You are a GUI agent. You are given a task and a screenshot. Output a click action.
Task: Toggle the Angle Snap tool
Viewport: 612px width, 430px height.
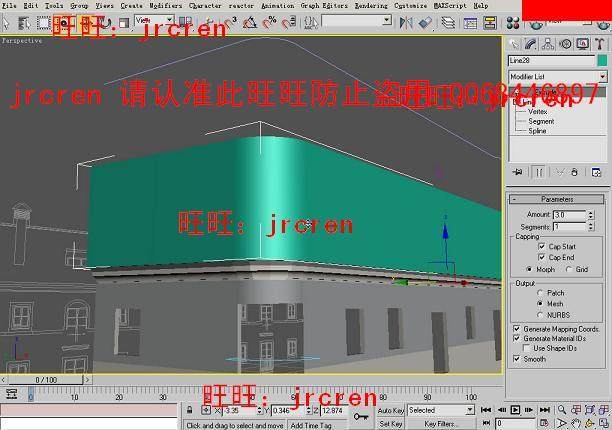[x=250, y=23]
